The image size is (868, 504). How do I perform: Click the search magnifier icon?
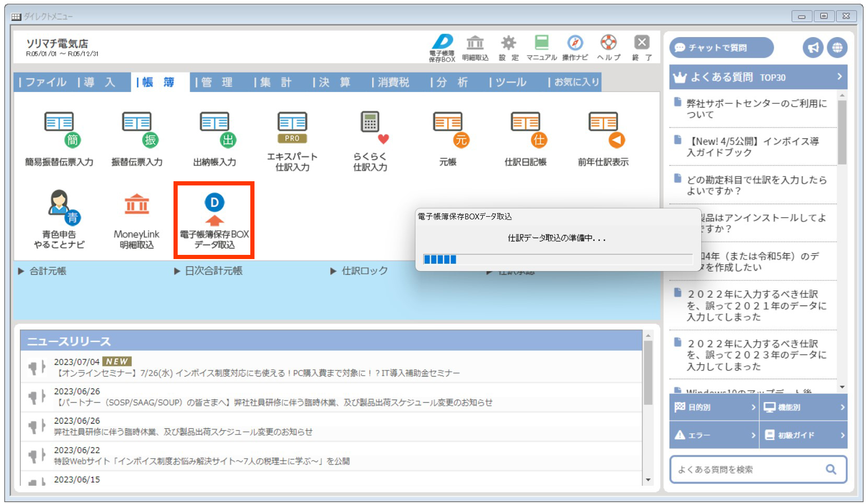(831, 469)
